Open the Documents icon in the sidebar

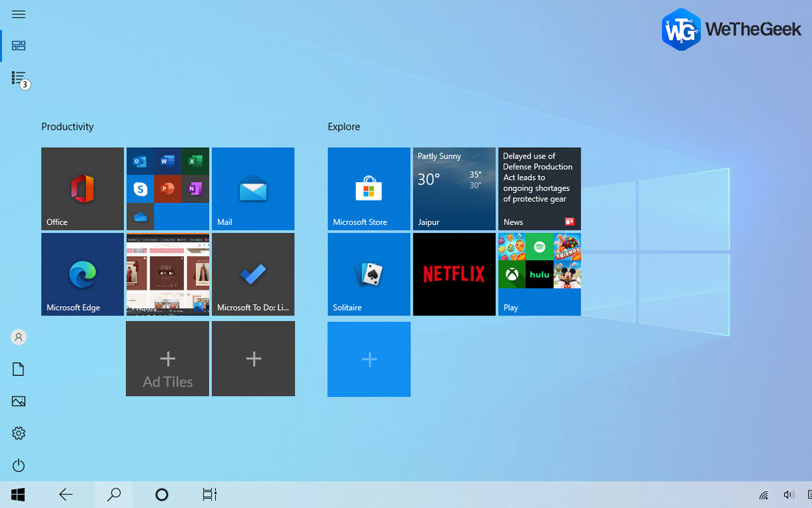coord(19,369)
